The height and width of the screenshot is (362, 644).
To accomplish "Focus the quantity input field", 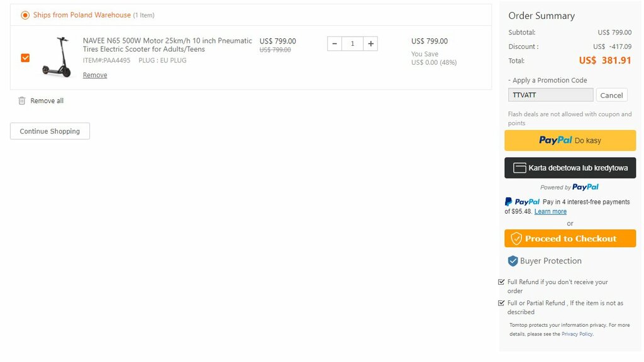I will (x=352, y=43).
